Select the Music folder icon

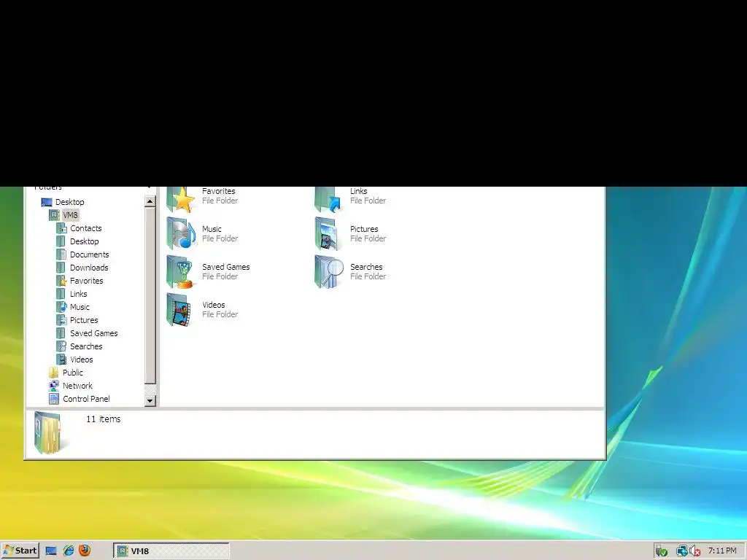coord(181,233)
